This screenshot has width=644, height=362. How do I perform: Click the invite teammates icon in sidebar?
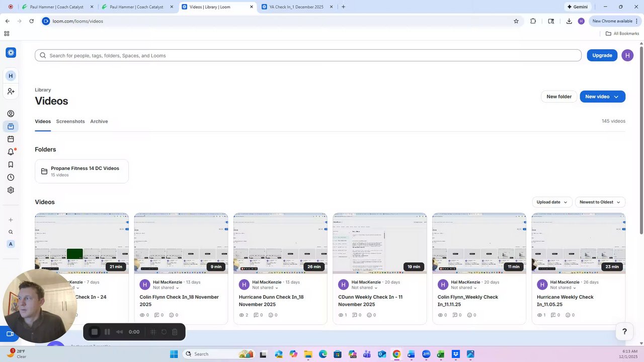point(11,92)
